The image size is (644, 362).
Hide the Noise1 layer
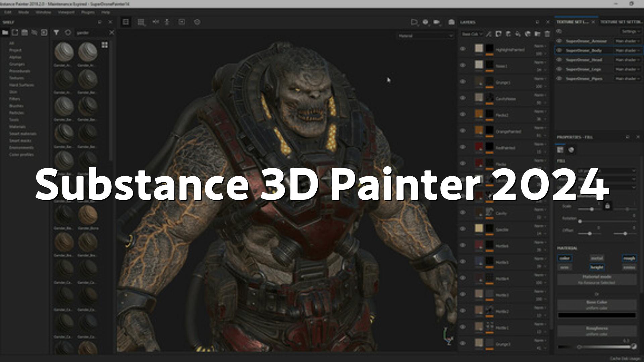(463, 65)
